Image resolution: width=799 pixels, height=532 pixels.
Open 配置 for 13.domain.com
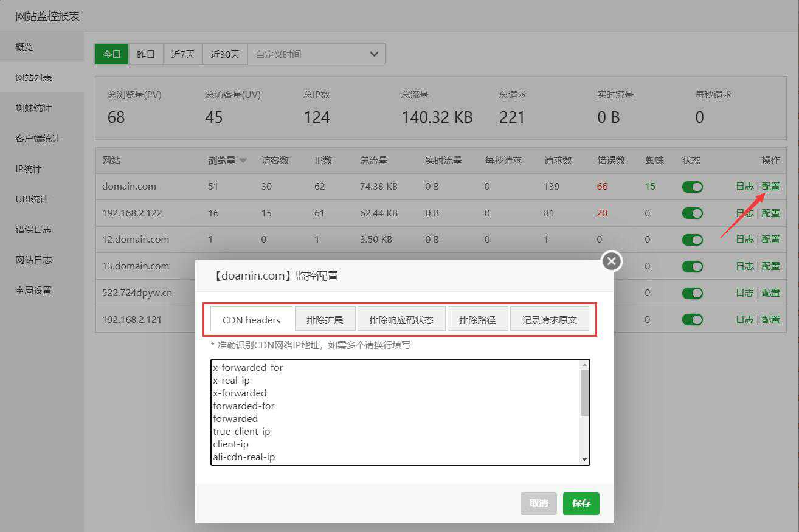[x=771, y=266]
